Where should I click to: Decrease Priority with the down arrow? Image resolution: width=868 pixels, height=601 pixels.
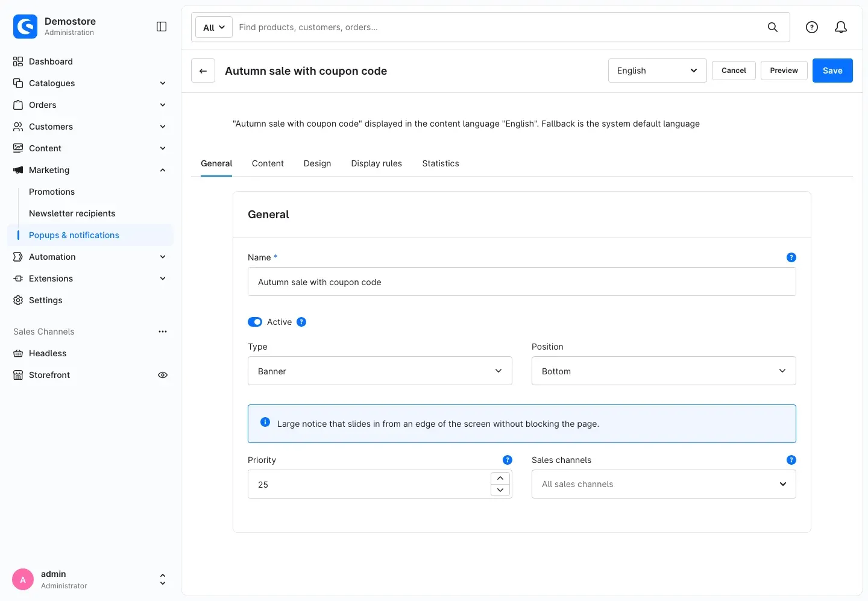(x=500, y=490)
